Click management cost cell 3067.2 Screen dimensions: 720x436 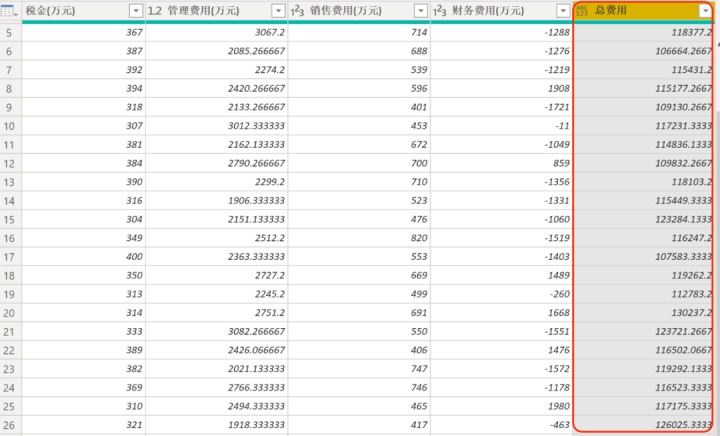point(217,33)
